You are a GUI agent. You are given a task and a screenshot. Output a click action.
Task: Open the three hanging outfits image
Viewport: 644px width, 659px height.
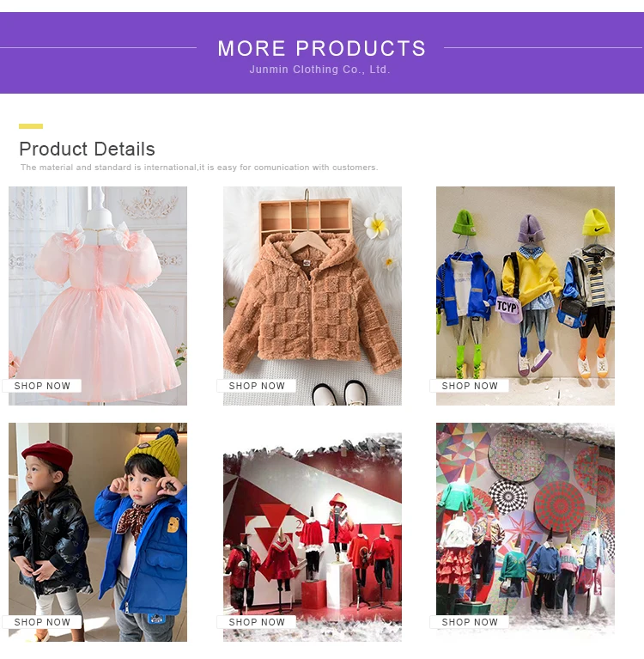(x=526, y=296)
